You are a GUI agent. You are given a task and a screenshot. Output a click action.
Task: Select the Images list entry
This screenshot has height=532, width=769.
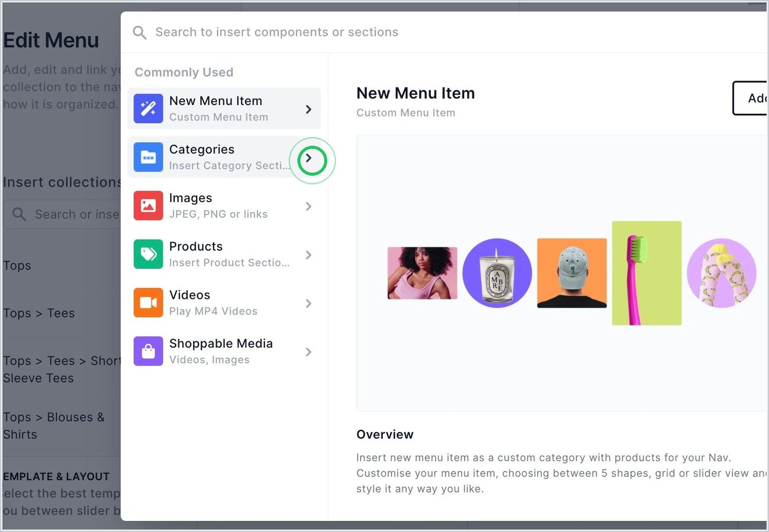[224, 206]
